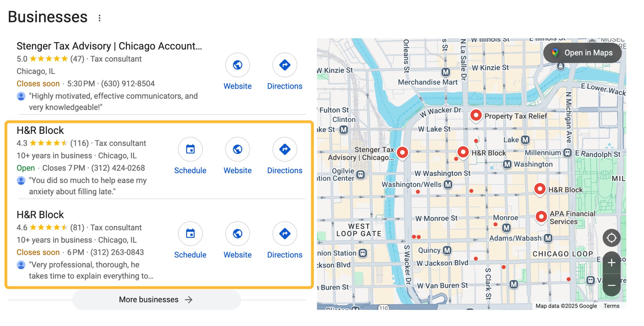Open the Stenger Tax Advisory listing title
This screenshot has height=326, width=644.
point(109,46)
